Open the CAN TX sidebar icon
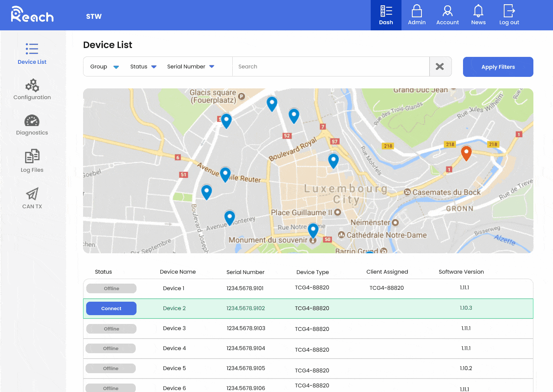Image resolution: width=553 pixels, height=392 pixels. coord(32,194)
